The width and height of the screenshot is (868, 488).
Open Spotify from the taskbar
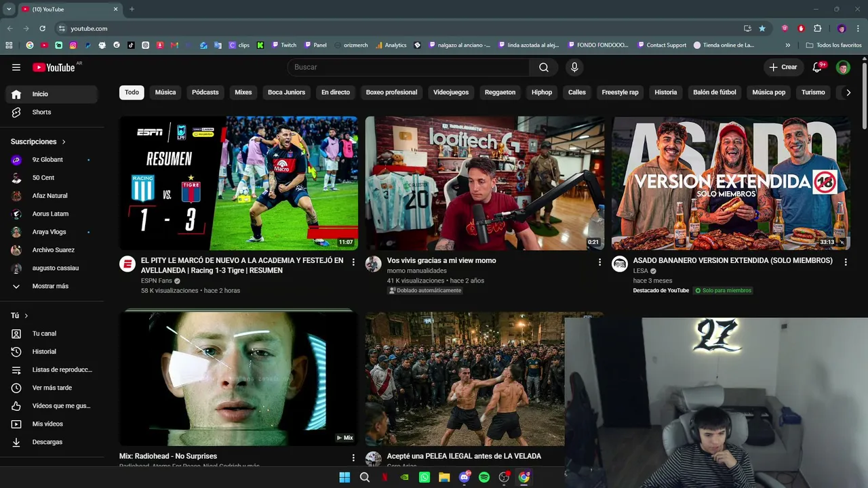pos(484,477)
